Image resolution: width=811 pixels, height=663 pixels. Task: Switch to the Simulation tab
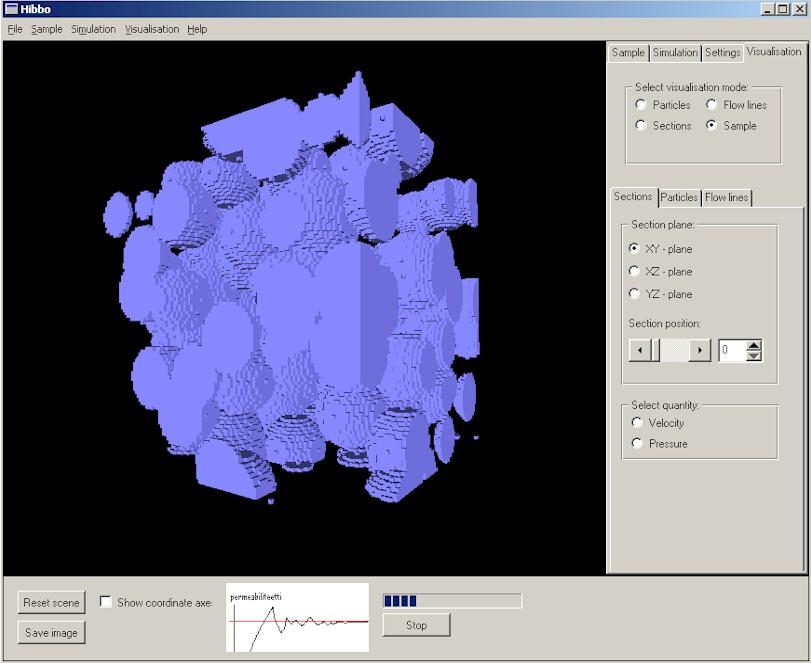[x=675, y=53]
